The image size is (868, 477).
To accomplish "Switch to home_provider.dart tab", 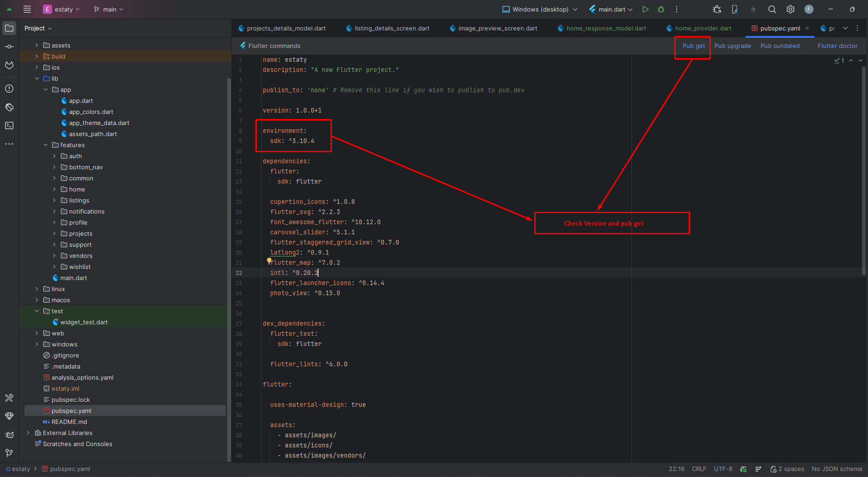I will pos(699,28).
